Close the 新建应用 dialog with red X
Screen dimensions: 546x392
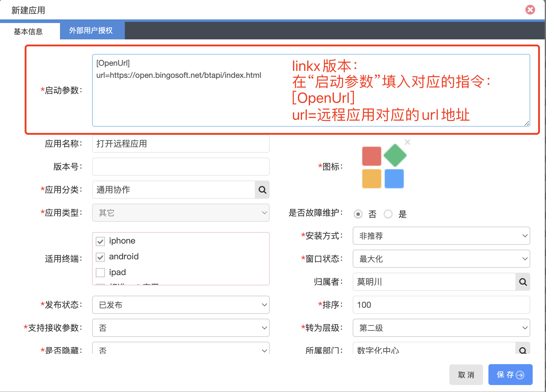pos(530,10)
